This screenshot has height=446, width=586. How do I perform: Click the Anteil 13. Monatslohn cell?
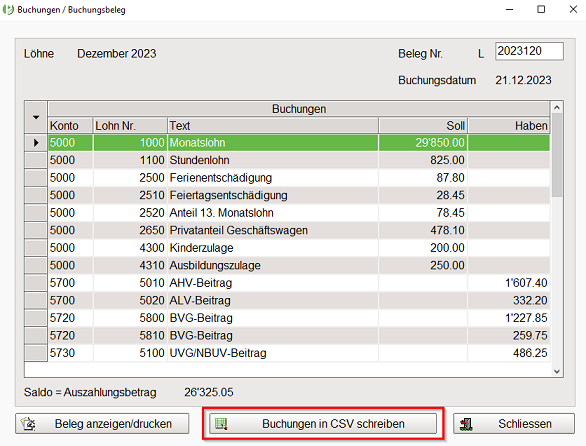point(273,213)
